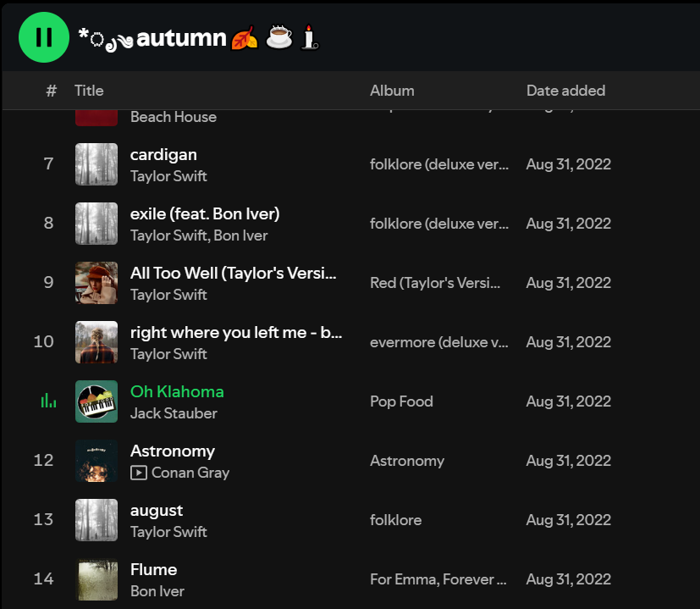This screenshot has width=700, height=609.
Task: Open the Conan Gray artist link
Action: [x=190, y=473]
